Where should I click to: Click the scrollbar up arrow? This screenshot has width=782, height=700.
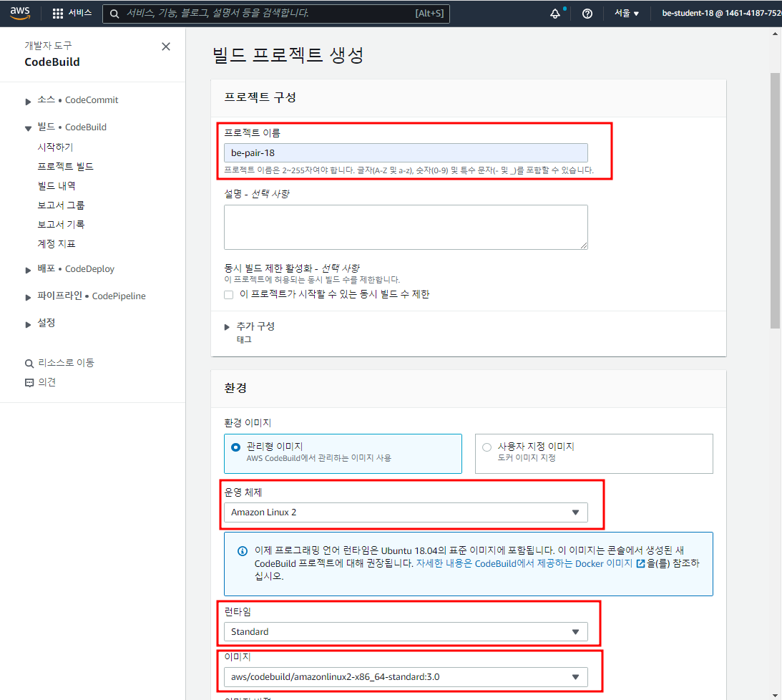(x=775, y=34)
